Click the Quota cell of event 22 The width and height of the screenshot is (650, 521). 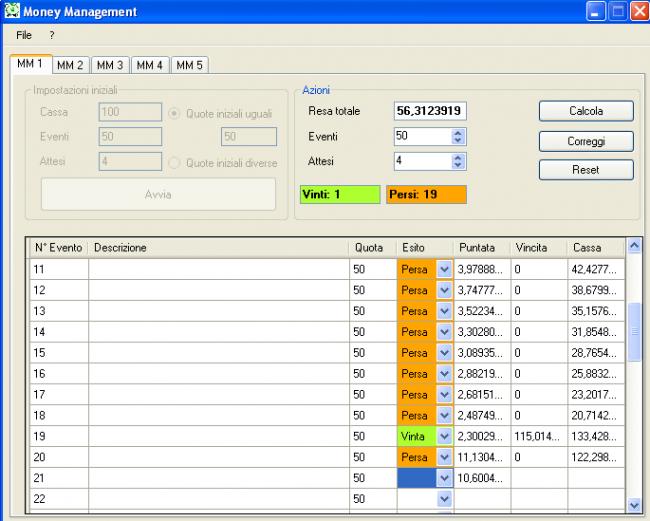click(x=373, y=499)
